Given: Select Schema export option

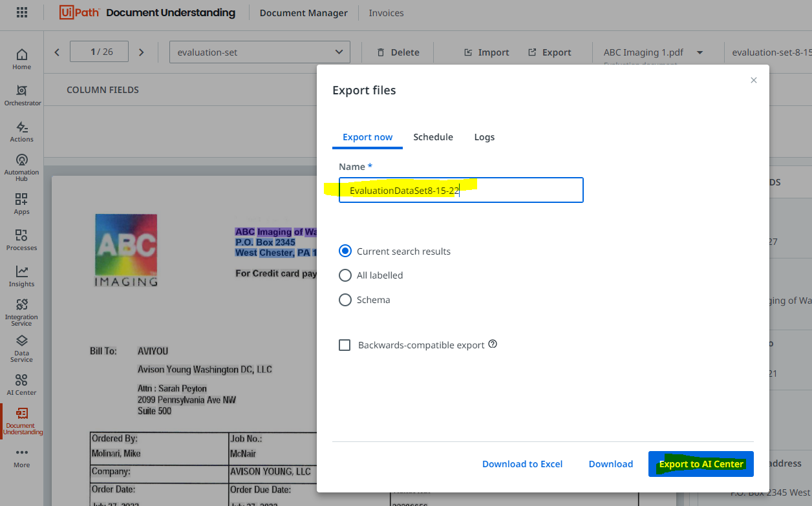Looking at the screenshot, I should pos(345,300).
